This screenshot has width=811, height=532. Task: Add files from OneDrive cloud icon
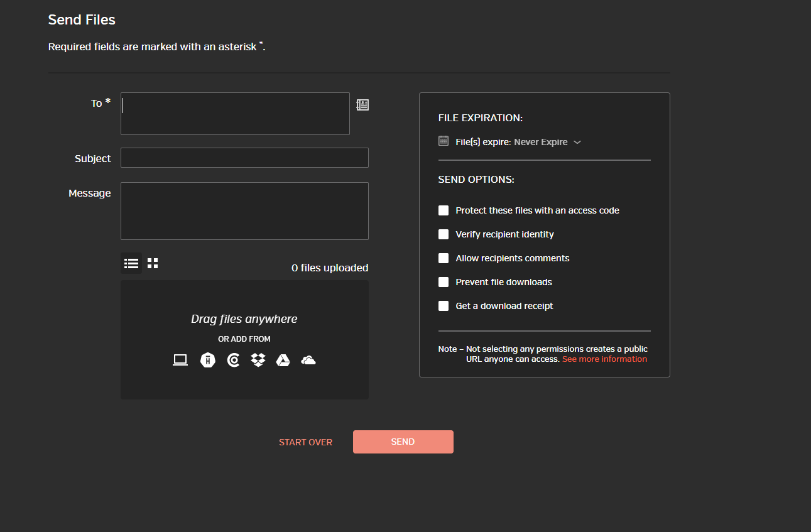click(308, 360)
